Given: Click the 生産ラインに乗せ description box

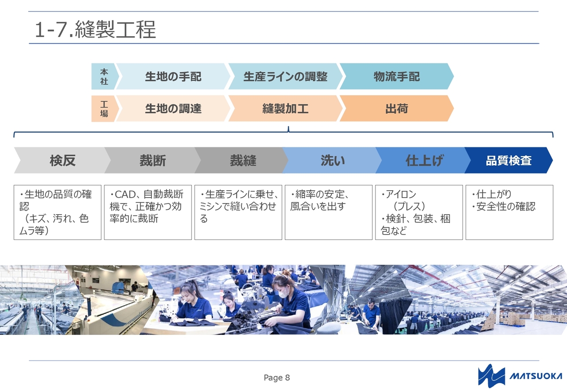Looking at the screenshot, I should pyautogui.click(x=238, y=212).
